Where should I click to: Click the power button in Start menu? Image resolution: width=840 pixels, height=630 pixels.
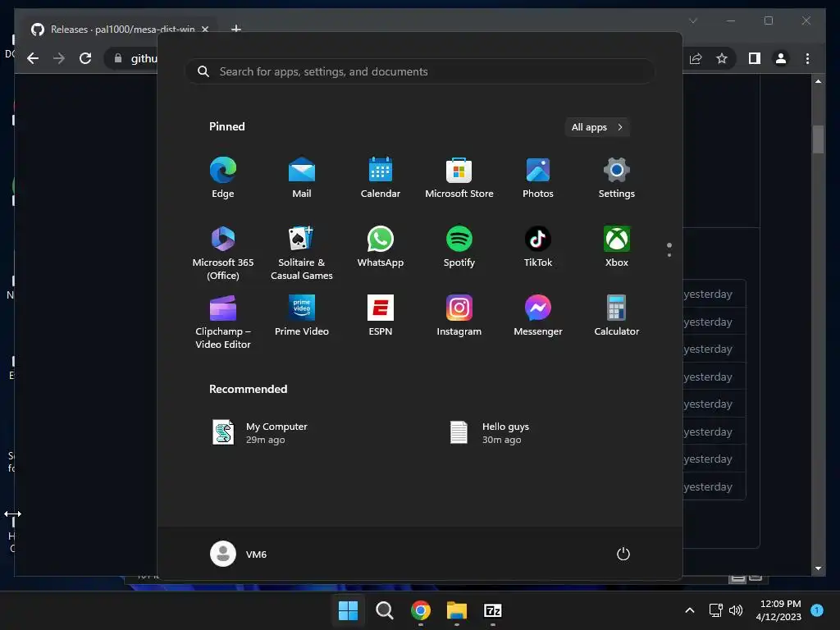point(623,554)
